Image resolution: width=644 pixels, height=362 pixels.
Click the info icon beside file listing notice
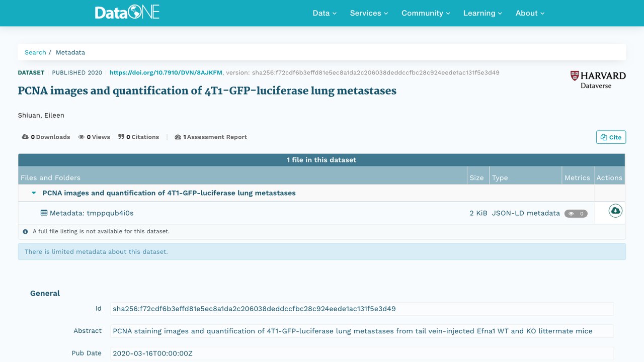tap(25, 232)
